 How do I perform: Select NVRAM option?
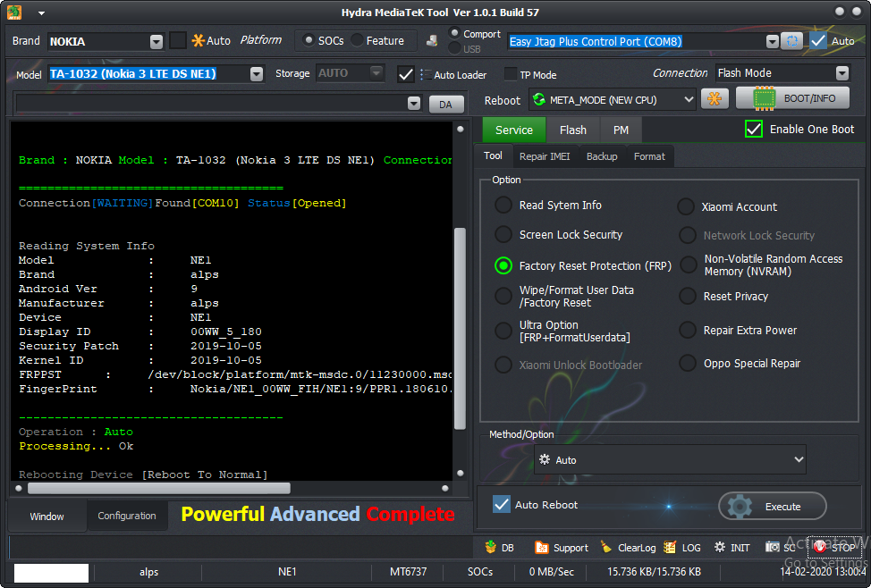click(688, 265)
